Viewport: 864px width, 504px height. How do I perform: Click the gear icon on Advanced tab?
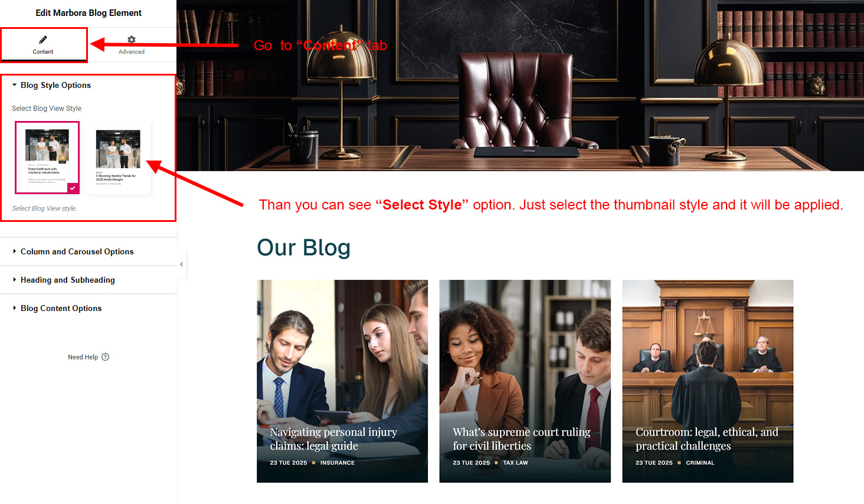pyautogui.click(x=132, y=40)
